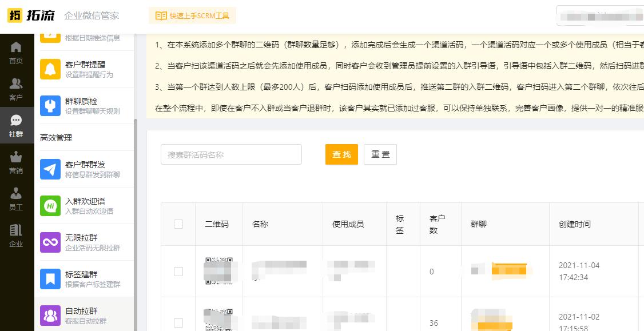Toggle the select-all checkbox in table header
Viewport: 644px width, 331px height.
(x=178, y=224)
